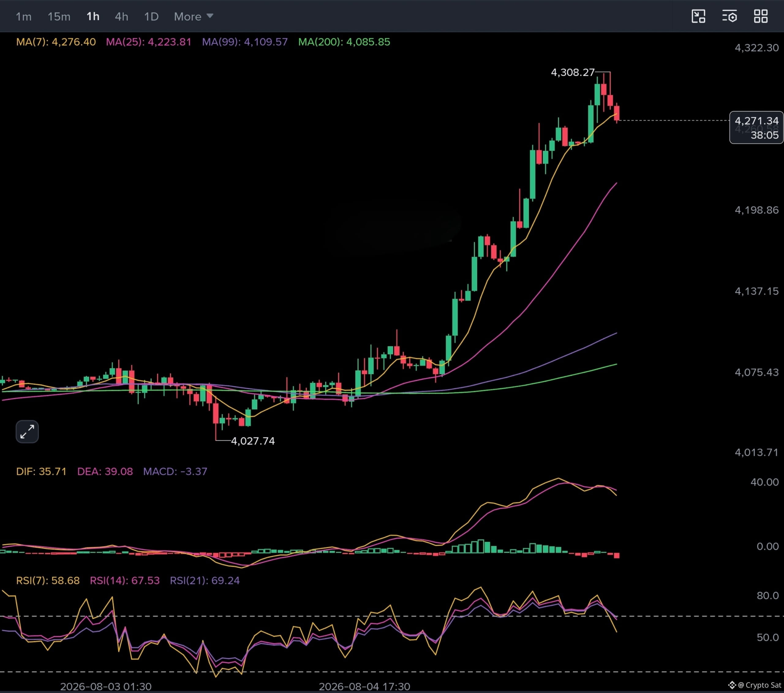The height and width of the screenshot is (693, 784).
Task: Open the indicator settings icon
Action: 729,17
